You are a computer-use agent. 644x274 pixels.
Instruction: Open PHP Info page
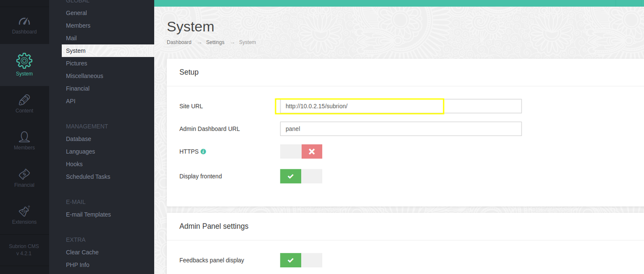point(78,265)
